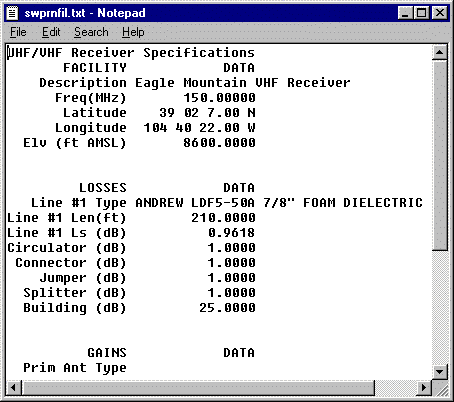
Task: Click the horizontal scrollbar left arrow
Action: (13, 387)
